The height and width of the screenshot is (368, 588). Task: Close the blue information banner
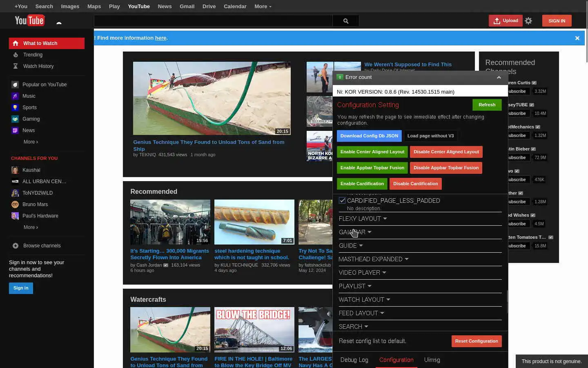pyautogui.click(x=577, y=38)
